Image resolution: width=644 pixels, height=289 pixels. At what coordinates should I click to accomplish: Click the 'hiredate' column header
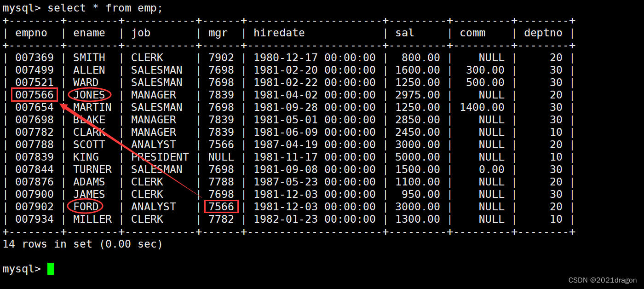pyautogui.click(x=279, y=33)
